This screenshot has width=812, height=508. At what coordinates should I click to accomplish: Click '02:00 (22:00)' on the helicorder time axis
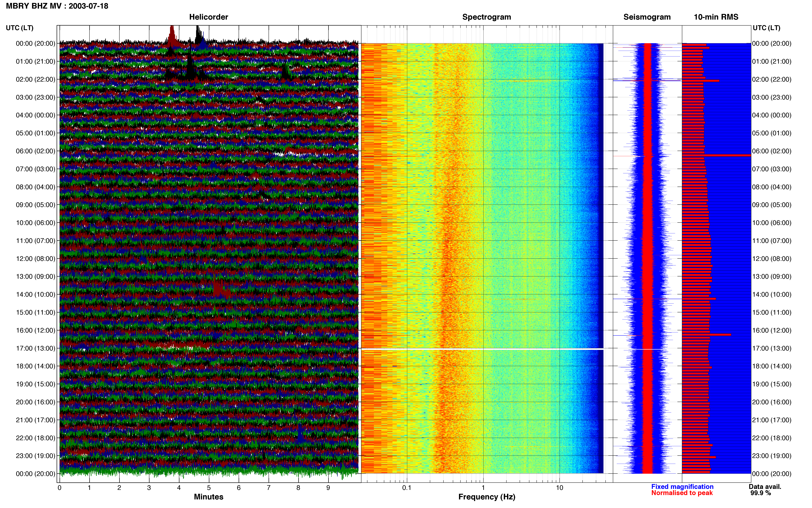pyautogui.click(x=36, y=79)
